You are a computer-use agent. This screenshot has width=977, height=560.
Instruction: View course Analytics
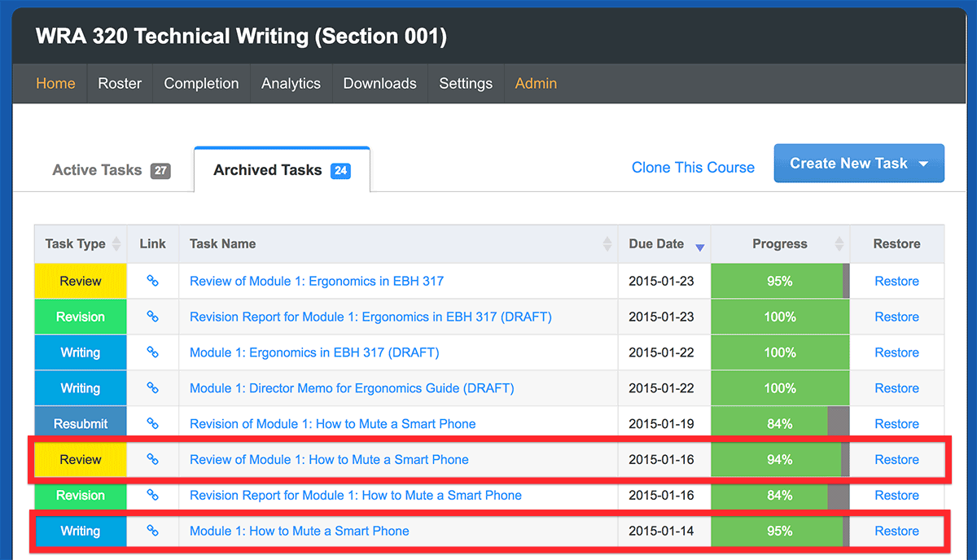tap(291, 84)
